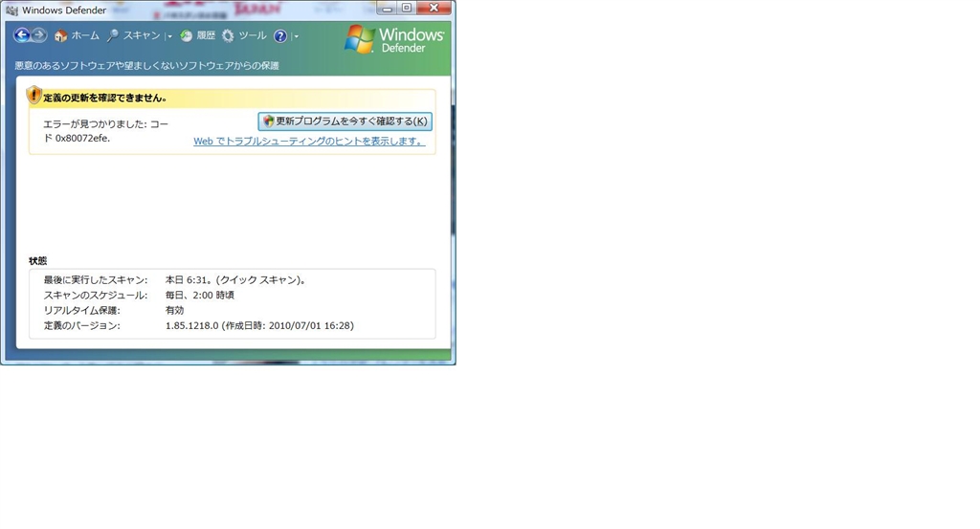This screenshot has width=980, height=529.
Task: Click the ホーム toolbar label
Action: tap(85, 35)
